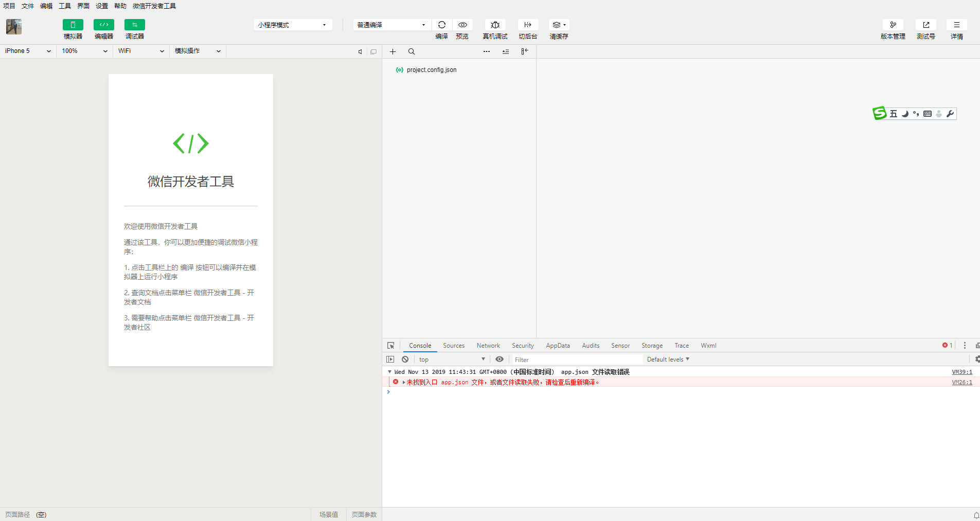The width and height of the screenshot is (980, 521).
Task: Switch to the Wxml tab
Action: pos(708,346)
